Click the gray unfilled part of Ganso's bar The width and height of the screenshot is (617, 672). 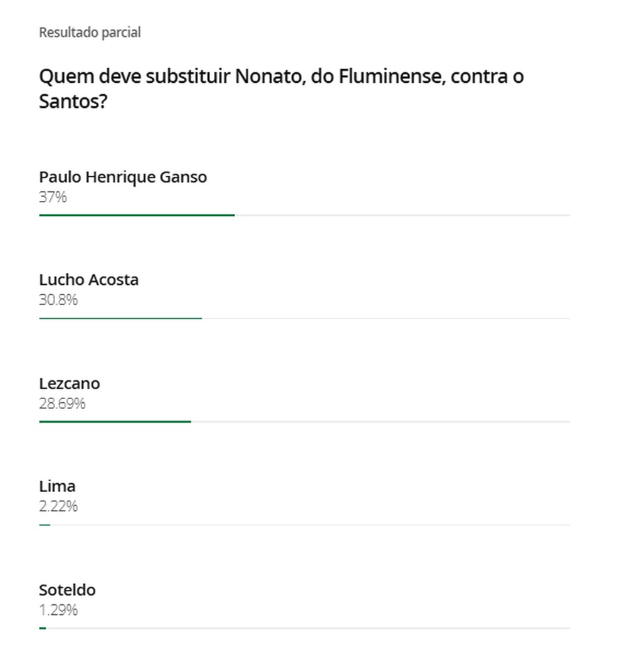[x=403, y=215]
